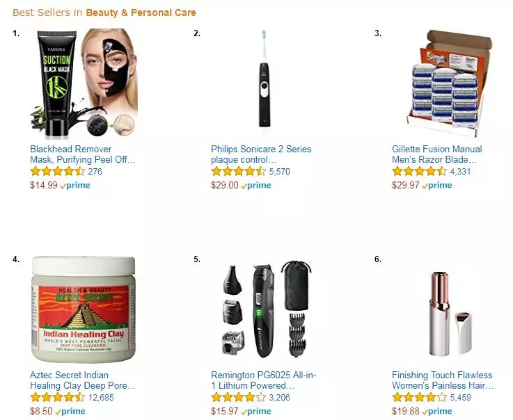Open the Philips Sonicare 2 Series title link
513x420 pixels.
click(x=261, y=154)
